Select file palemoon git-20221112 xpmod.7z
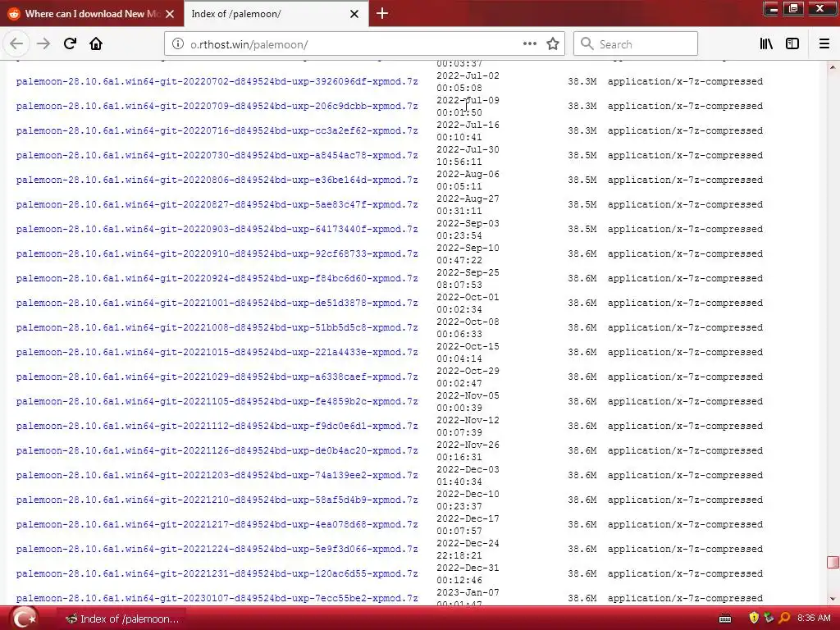 pos(217,427)
